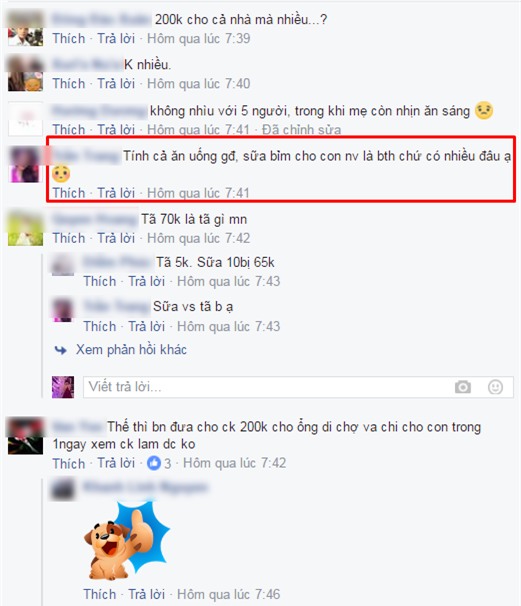Open timestamp 'Hôm qua lúc 7:46'
This screenshot has height=606, width=521.
click(x=228, y=594)
